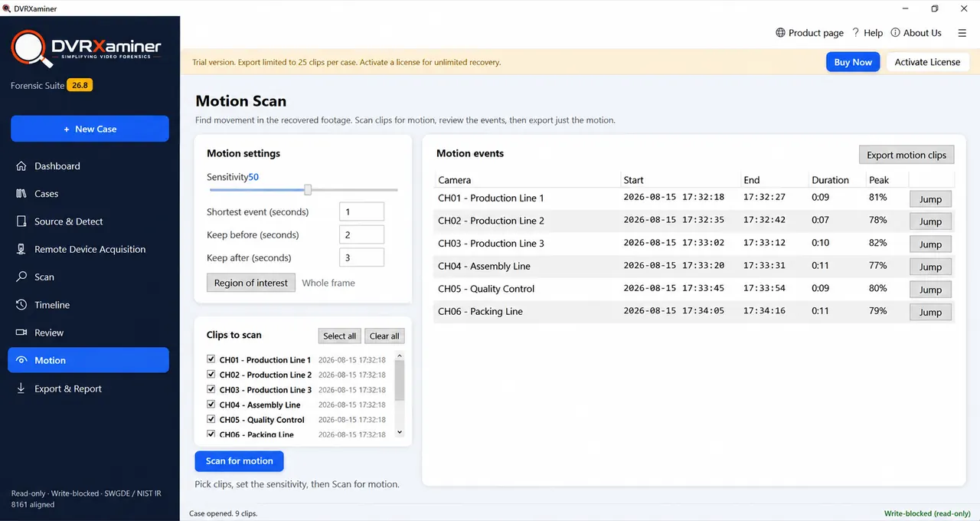Sort by the Camera column header
Screen dimensions: 980x521
pos(527,180)
